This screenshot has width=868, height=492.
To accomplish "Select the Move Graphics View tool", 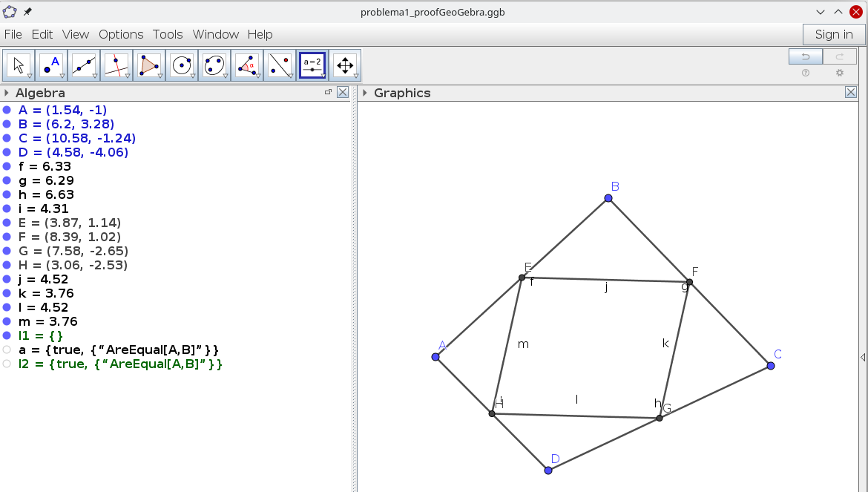I will (345, 65).
